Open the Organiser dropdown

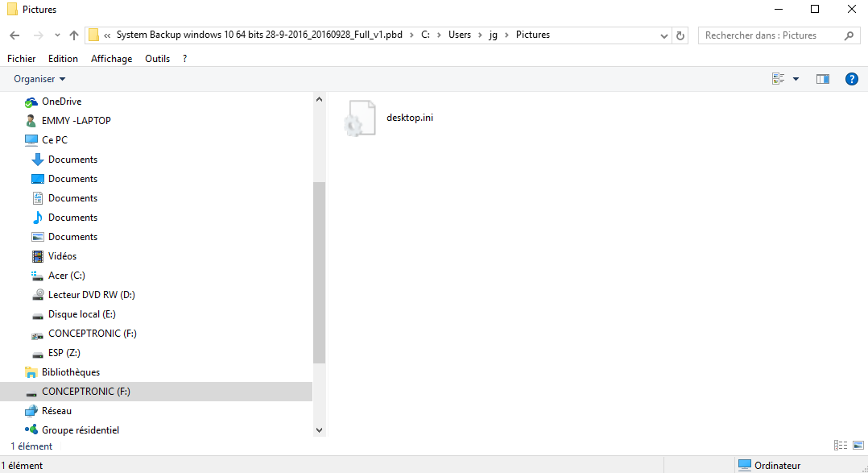point(39,79)
